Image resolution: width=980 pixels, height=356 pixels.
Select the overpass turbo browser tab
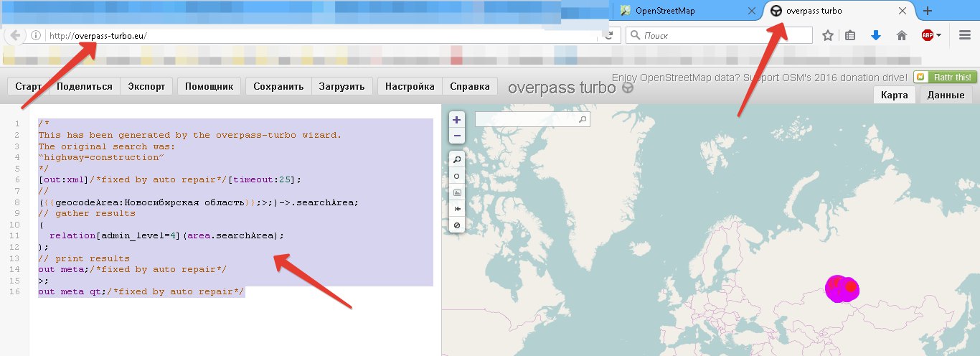839,11
